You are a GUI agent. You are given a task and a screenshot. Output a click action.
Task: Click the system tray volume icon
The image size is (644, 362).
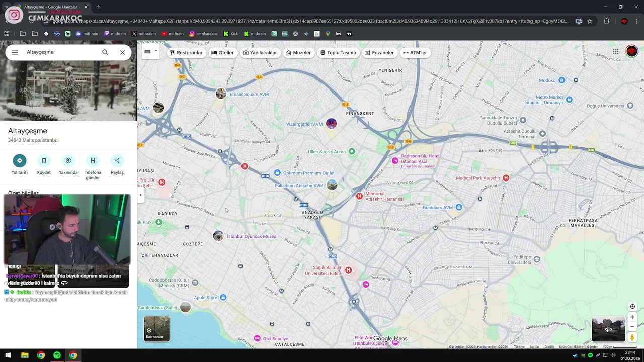point(613,355)
